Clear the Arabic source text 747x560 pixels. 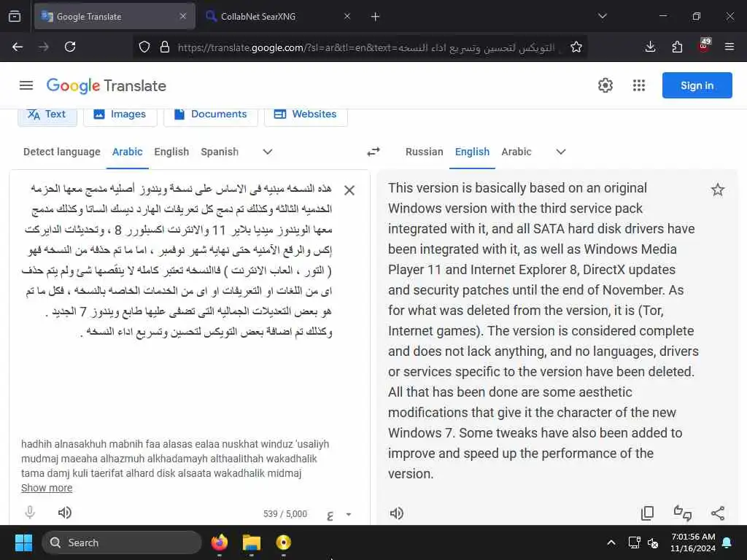pyautogui.click(x=349, y=190)
